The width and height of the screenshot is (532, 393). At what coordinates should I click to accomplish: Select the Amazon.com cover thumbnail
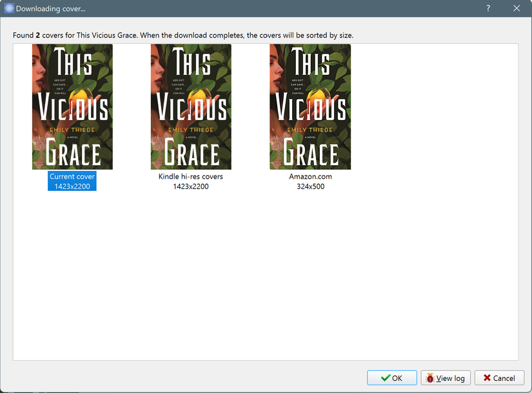310,106
